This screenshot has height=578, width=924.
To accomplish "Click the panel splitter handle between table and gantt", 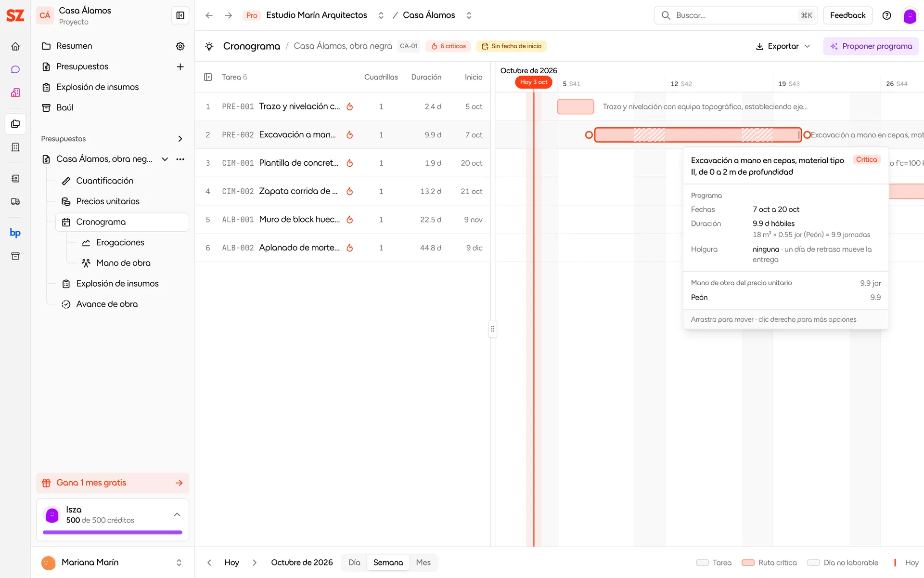I will [x=493, y=329].
